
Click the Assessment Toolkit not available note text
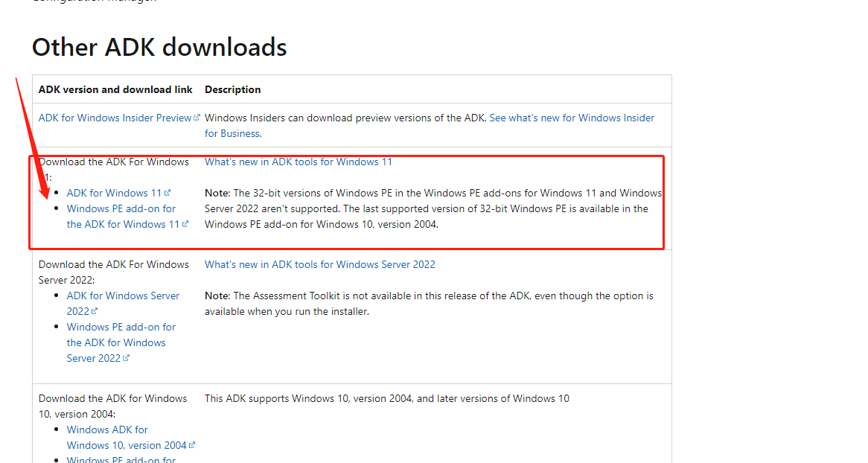point(429,304)
